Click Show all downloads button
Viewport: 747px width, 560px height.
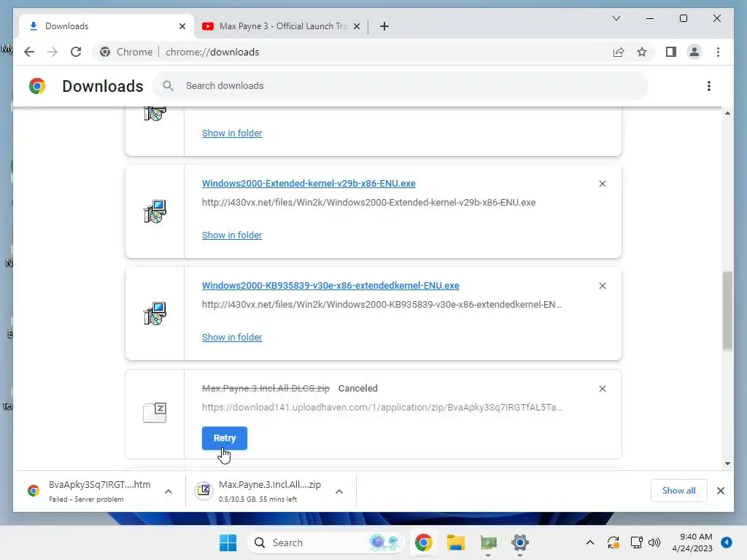678,491
